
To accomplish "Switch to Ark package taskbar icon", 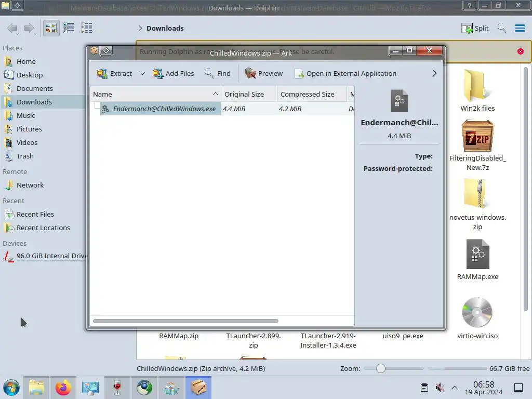I will pos(198,388).
